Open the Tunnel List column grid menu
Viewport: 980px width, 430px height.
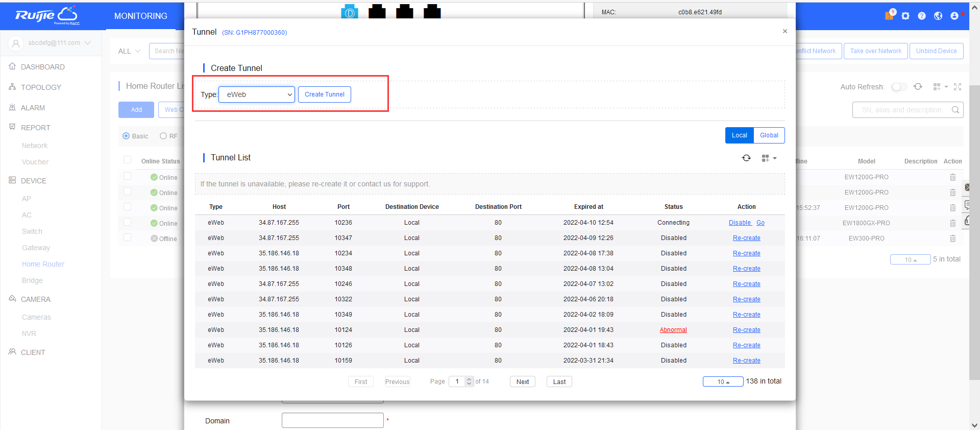coord(769,158)
